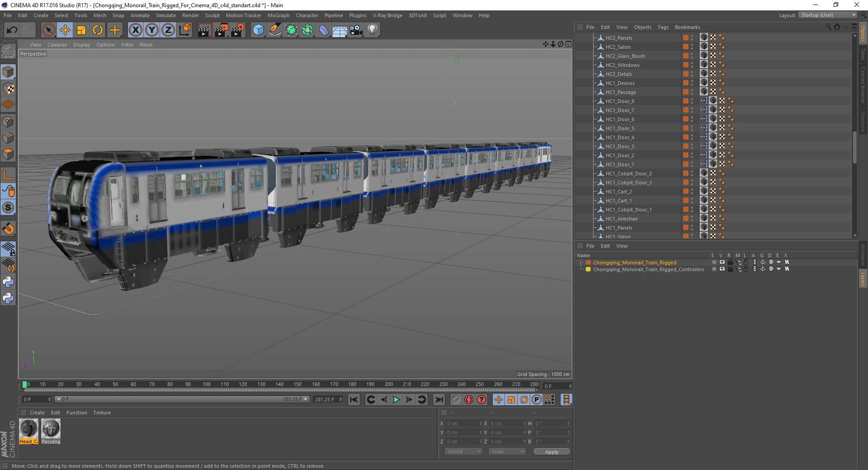Switch to Points mode
The height and width of the screenshot is (470, 868).
point(8,122)
